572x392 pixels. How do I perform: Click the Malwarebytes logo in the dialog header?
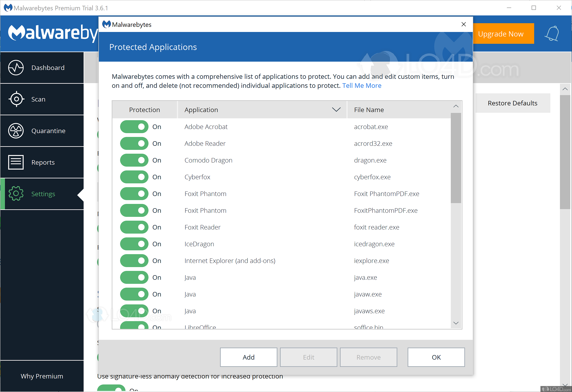pos(107,24)
